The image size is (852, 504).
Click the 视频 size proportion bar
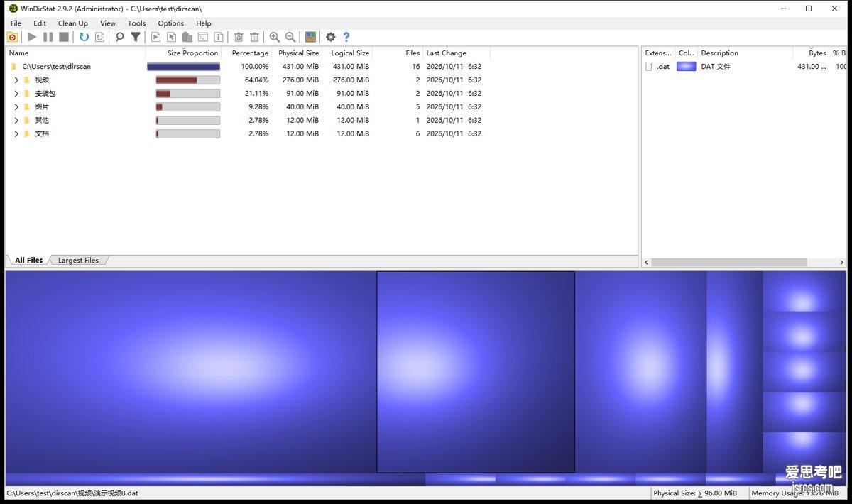pyautogui.click(x=188, y=80)
